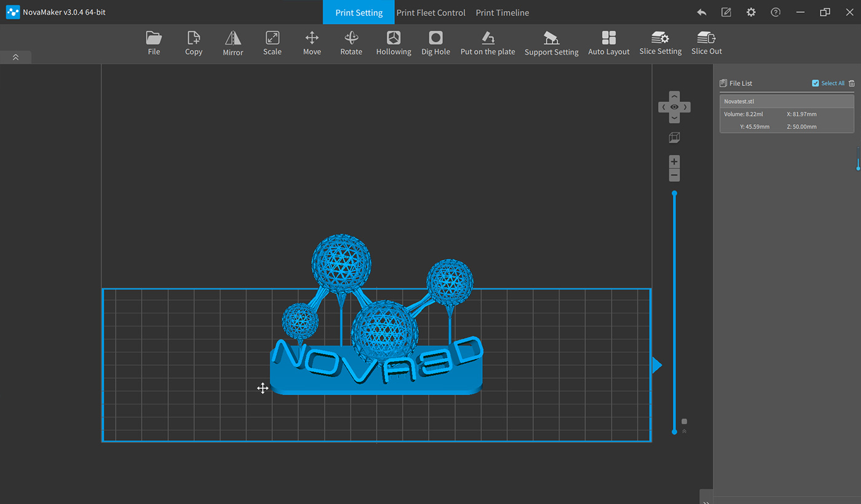This screenshot has height=504, width=861.
Task: Open the Print Timeline tab
Action: point(502,12)
